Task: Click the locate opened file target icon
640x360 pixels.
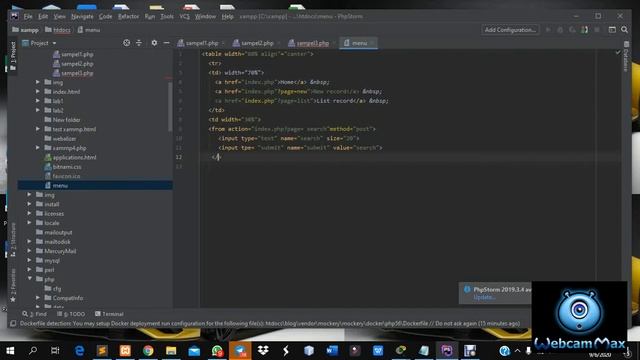Action: pyautogui.click(x=127, y=43)
